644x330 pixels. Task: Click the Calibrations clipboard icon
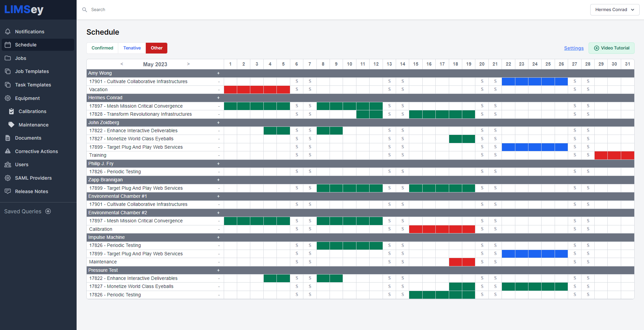[x=11, y=111]
